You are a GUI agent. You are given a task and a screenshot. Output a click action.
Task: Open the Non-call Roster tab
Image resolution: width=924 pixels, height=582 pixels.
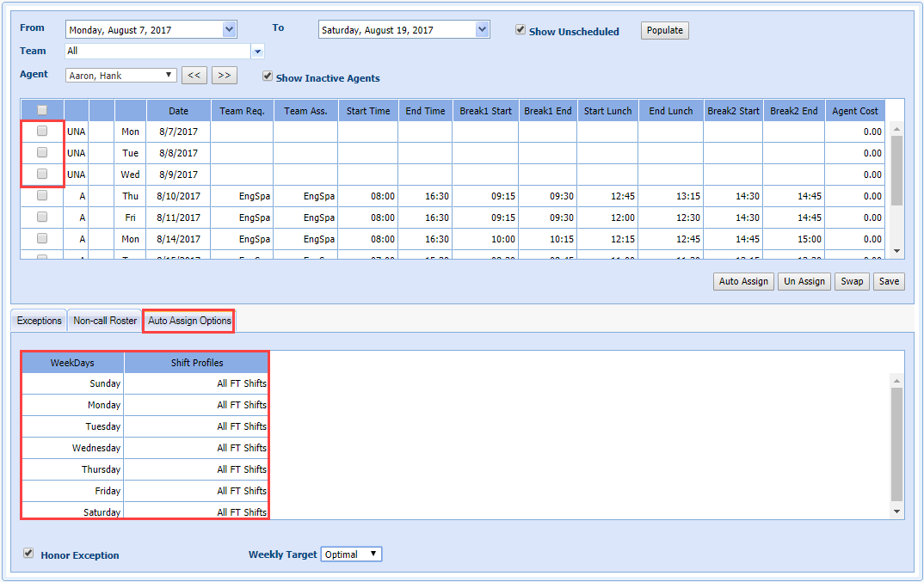pos(105,321)
